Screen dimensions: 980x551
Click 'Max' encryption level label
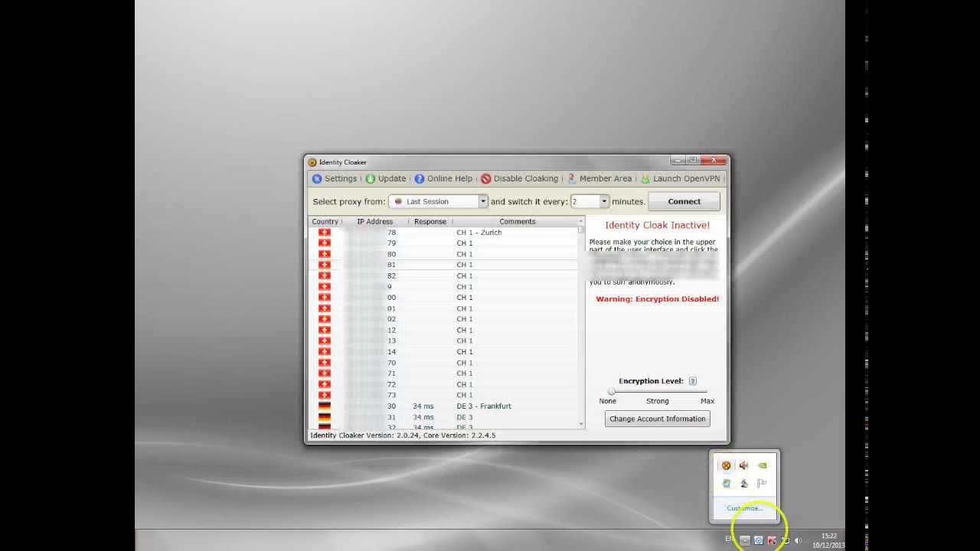point(707,401)
